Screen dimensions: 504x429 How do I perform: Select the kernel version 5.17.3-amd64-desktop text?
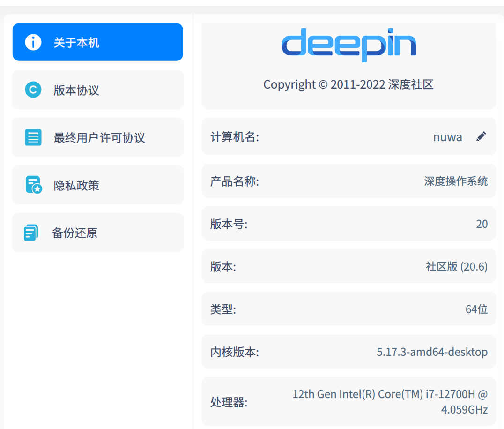click(432, 352)
